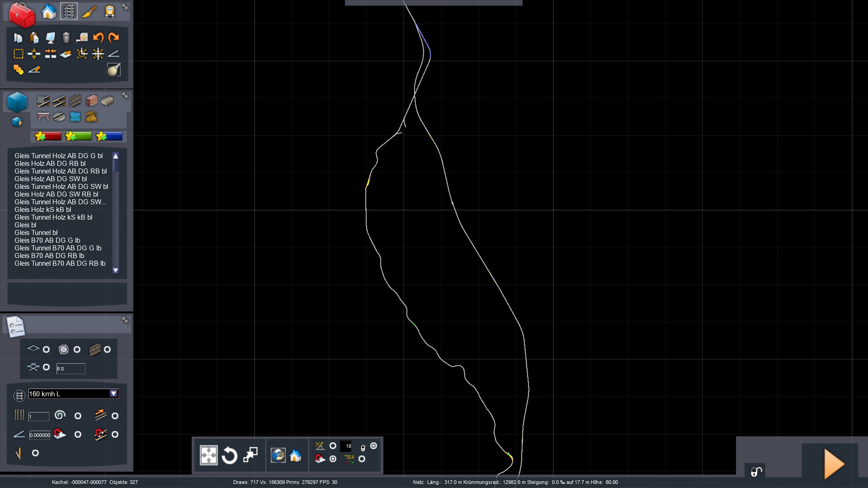868x488 pixels.
Task: Open the paintbrush painting tab
Action: 89,11
